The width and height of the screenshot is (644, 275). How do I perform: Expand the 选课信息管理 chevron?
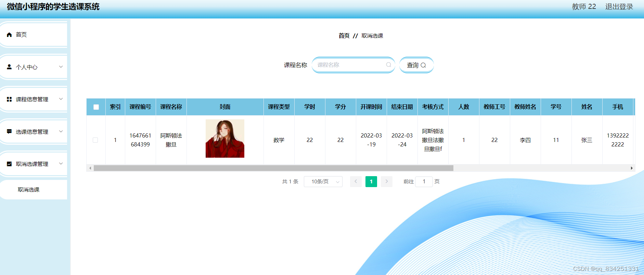[61, 131]
